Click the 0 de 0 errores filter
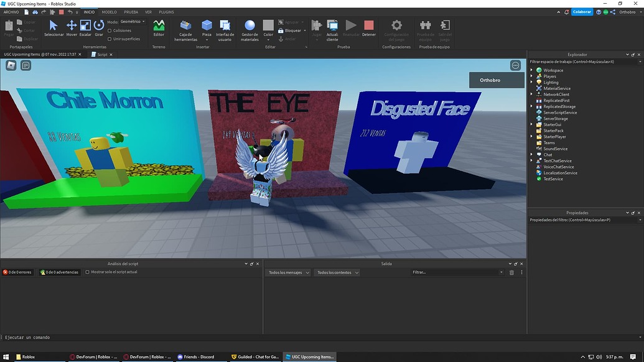This screenshot has height=362, width=644. click(x=17, y=272)
